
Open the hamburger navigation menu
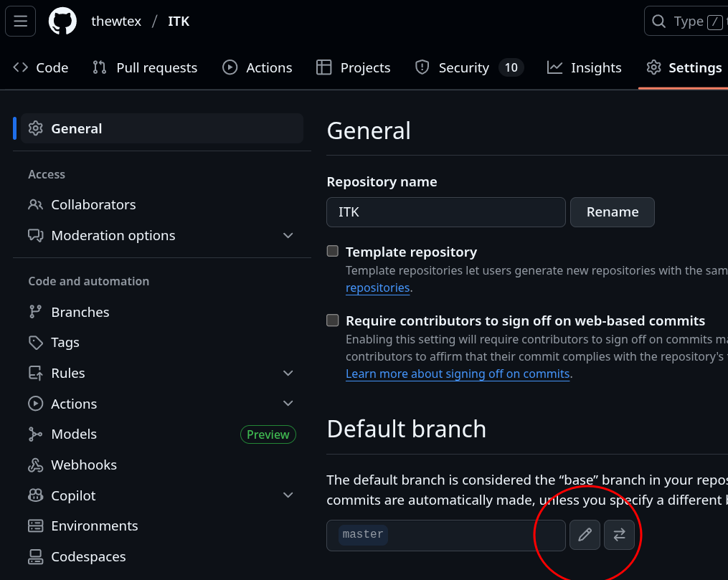tap(20, 22)
